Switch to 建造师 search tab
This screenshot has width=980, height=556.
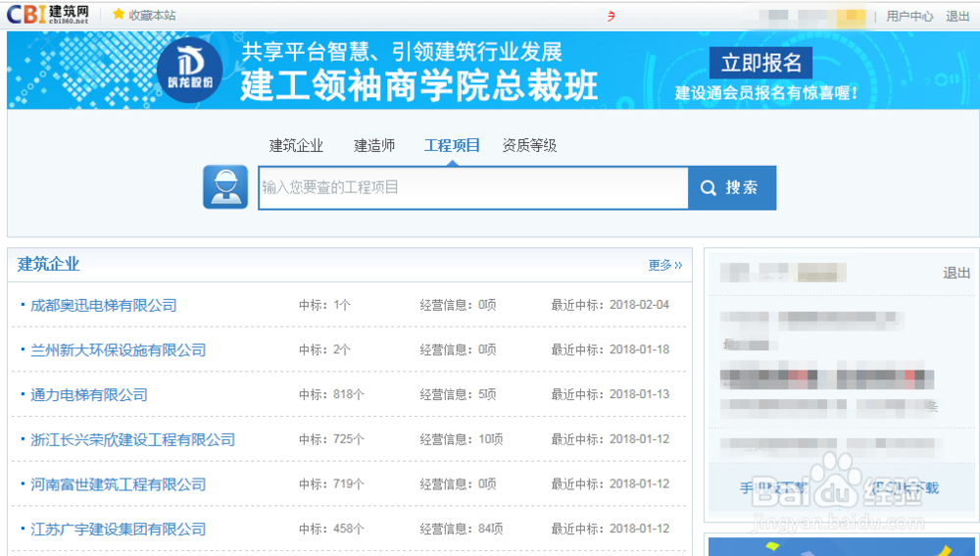tap(374, 146)
